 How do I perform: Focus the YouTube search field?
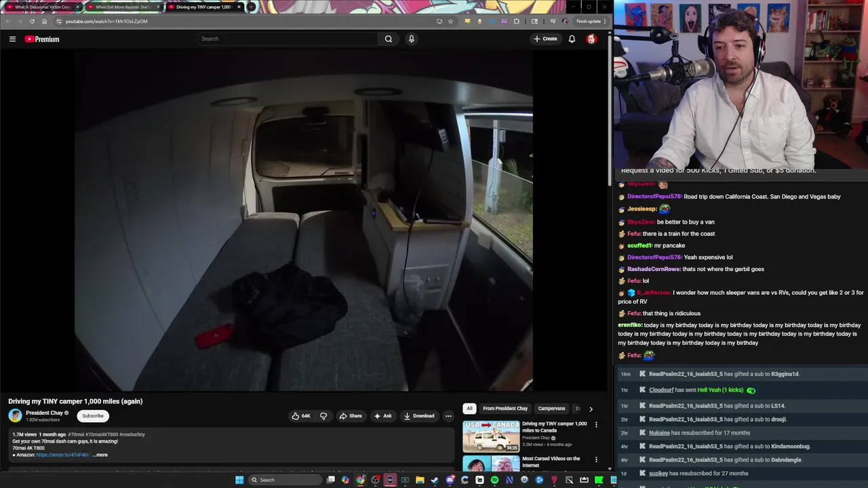coord(288,39)
